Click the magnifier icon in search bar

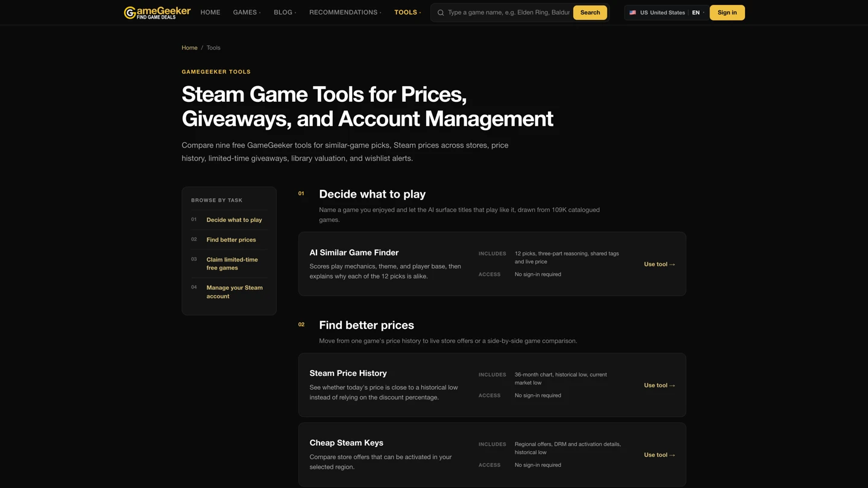[441, 13]
